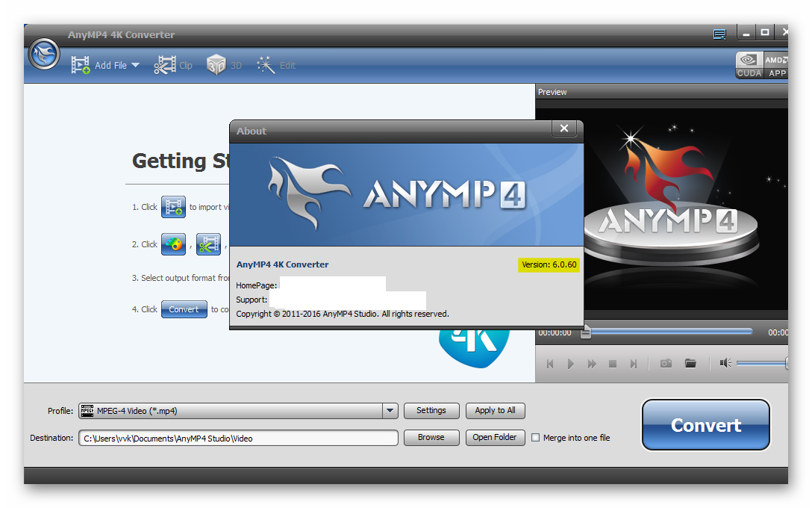Click the MPEG-4 profile format icon
This screenshot has height=508, width=812.
coord(87,411)
